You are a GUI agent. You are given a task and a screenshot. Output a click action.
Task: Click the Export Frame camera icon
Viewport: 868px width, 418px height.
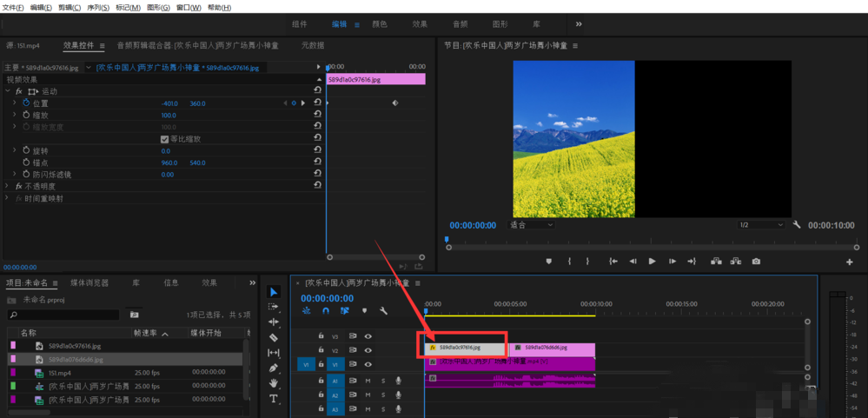756,261
